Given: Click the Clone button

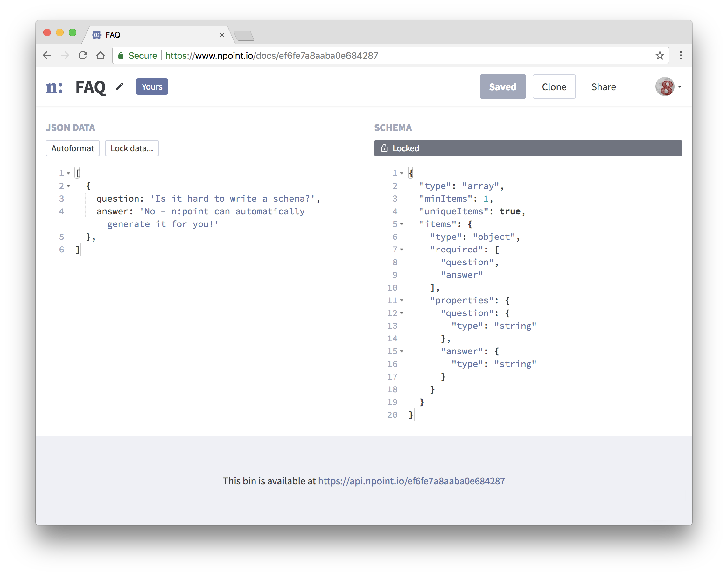Looking at the screenshot, I should 554,87.
